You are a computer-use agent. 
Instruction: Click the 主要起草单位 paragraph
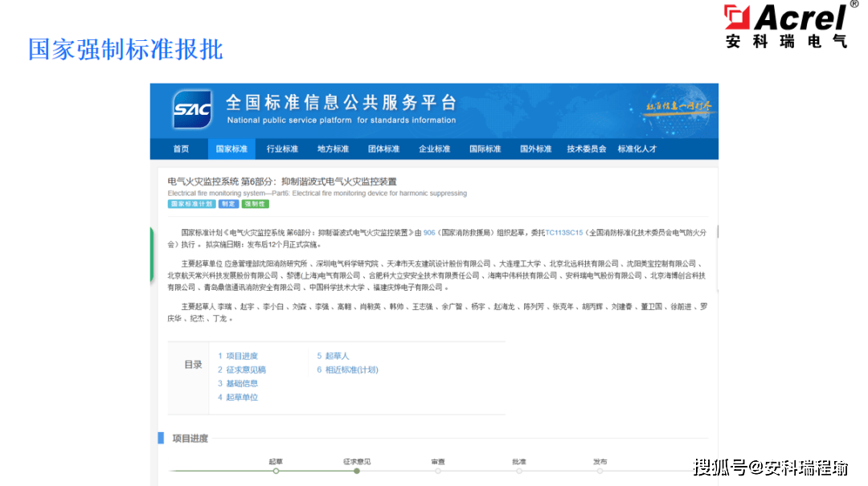point(436,276)
